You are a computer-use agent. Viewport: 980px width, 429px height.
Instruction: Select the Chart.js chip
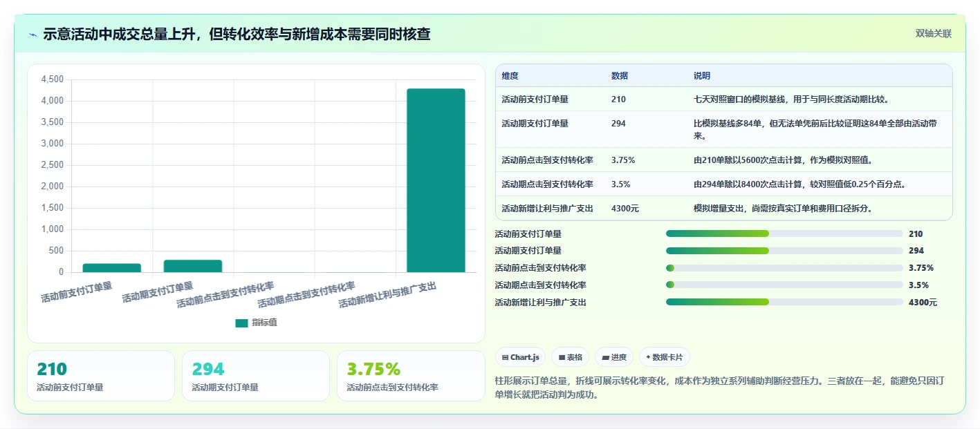[520, 357]
